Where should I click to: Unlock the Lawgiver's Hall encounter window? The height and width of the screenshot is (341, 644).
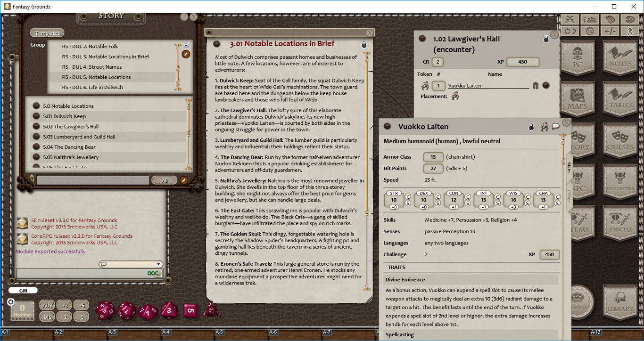point(546,39)
